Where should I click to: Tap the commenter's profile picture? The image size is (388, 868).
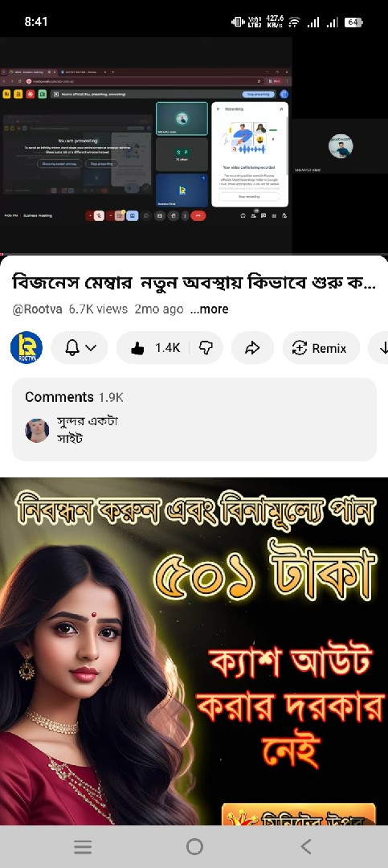tap(37, 430)
